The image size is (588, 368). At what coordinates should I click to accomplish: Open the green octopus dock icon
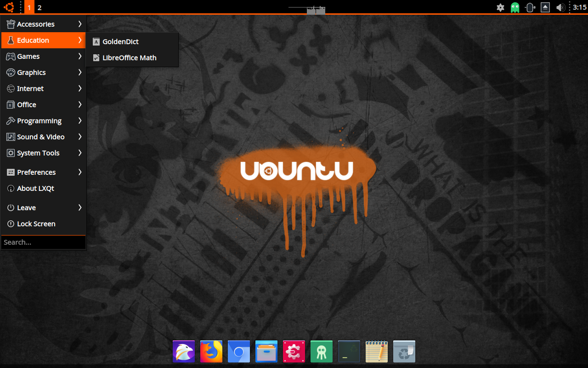click(x=322, y=351)
